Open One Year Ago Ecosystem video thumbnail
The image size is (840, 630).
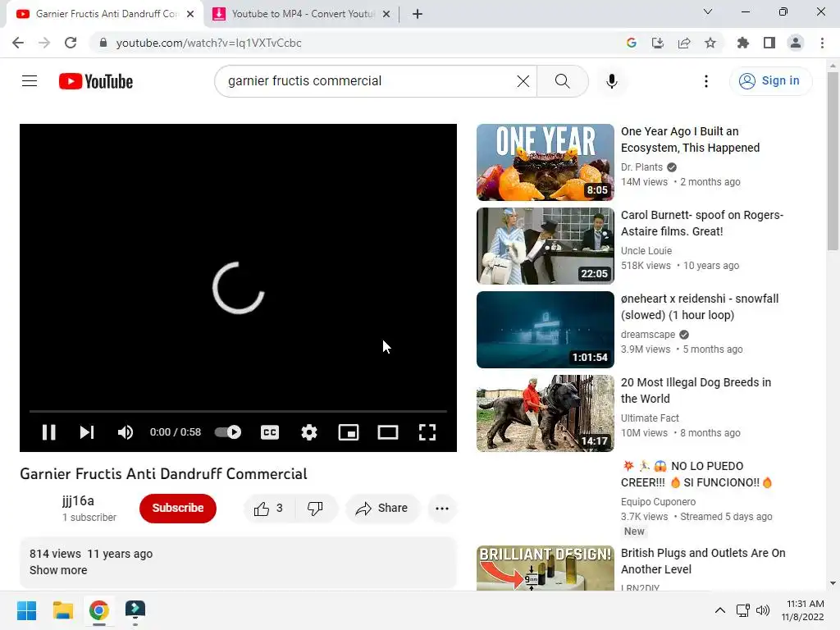(545, 162)
